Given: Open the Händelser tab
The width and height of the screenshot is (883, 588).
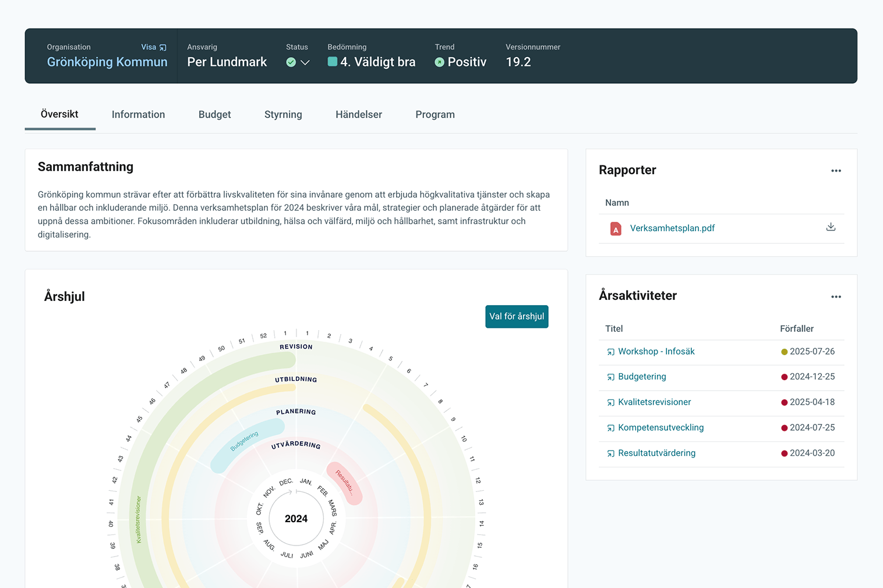Looking at the screenshot, I should pyautogui.click(x=358, y=115).
